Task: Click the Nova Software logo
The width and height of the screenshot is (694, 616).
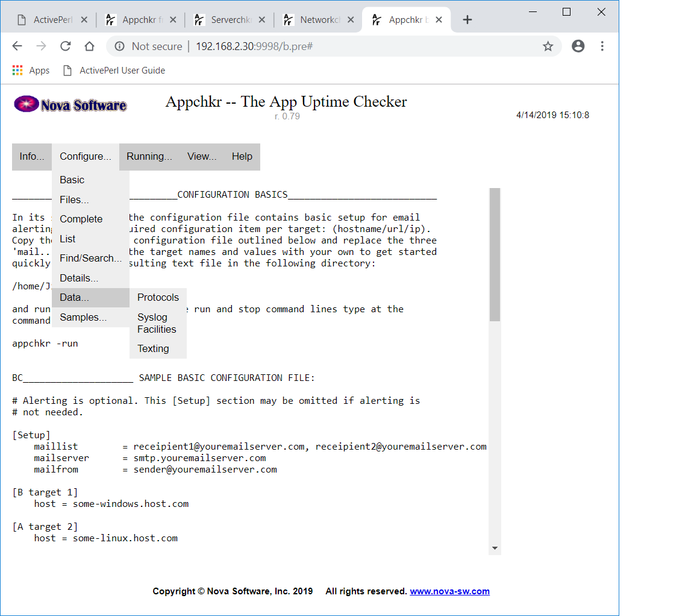Action: pos(70,104)
